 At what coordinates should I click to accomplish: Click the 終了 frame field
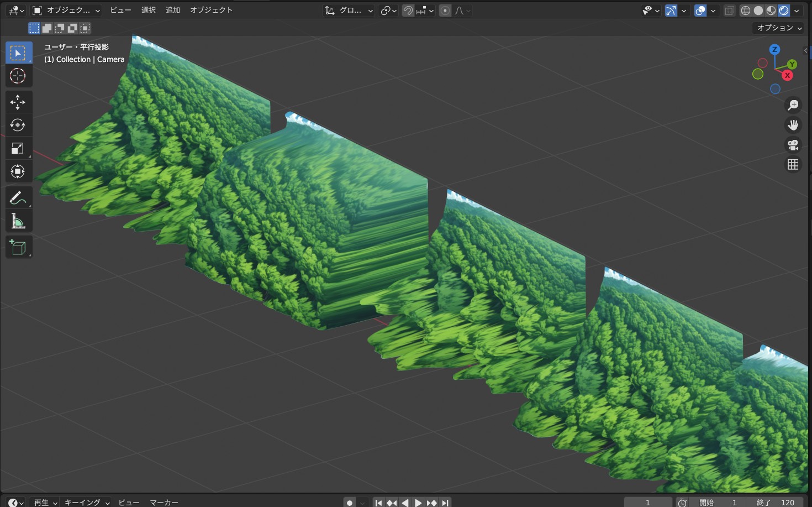tap(779, 502)
